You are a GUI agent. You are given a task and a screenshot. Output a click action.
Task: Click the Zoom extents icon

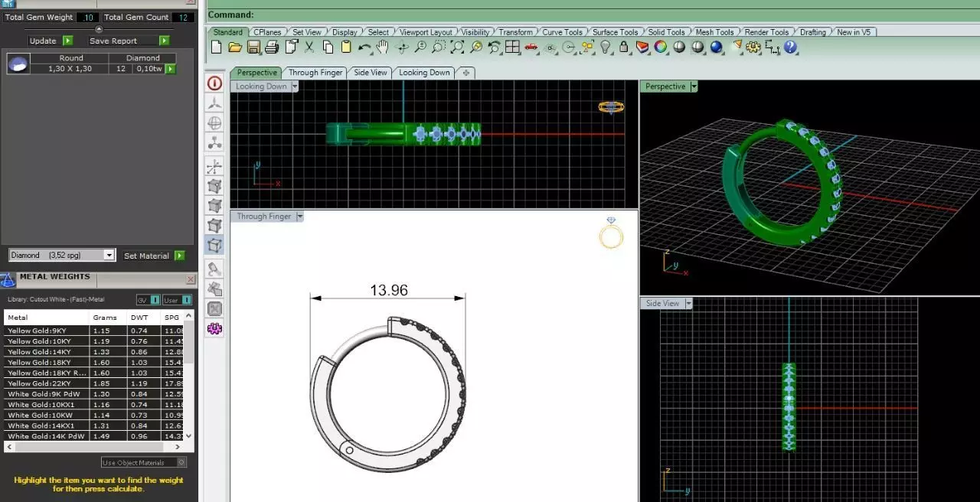(x=457, y=47)
